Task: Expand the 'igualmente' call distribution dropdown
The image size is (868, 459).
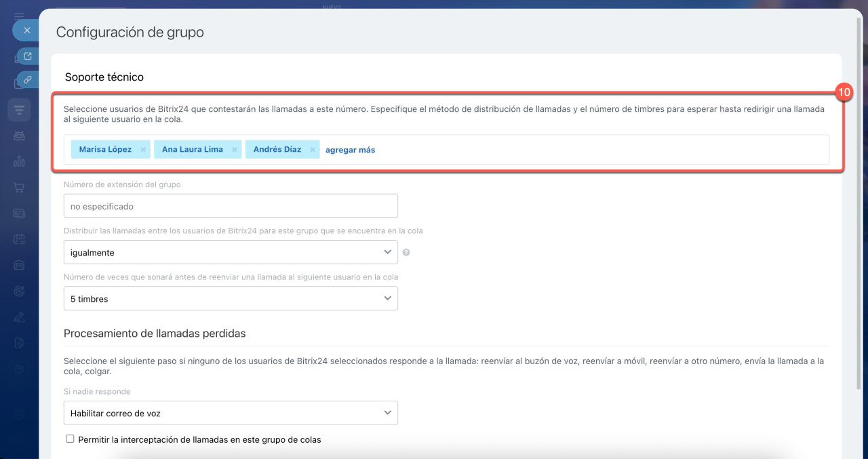Action: (231, 252)
